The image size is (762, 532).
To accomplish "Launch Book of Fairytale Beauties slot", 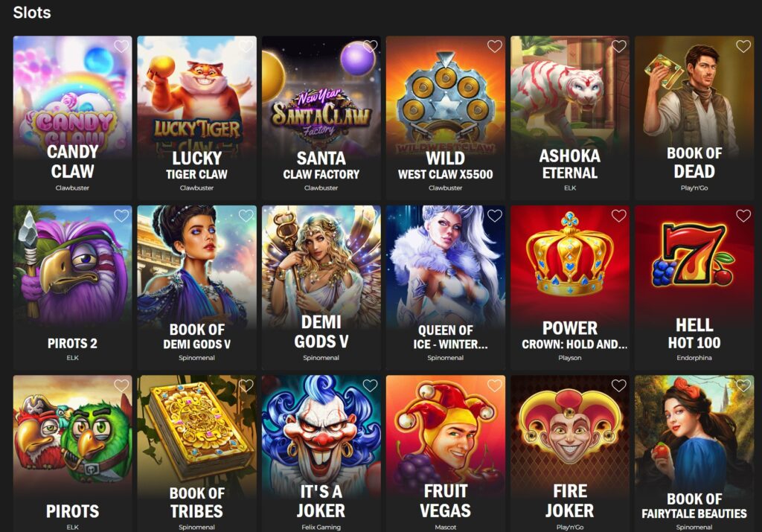I will [694, 453].
